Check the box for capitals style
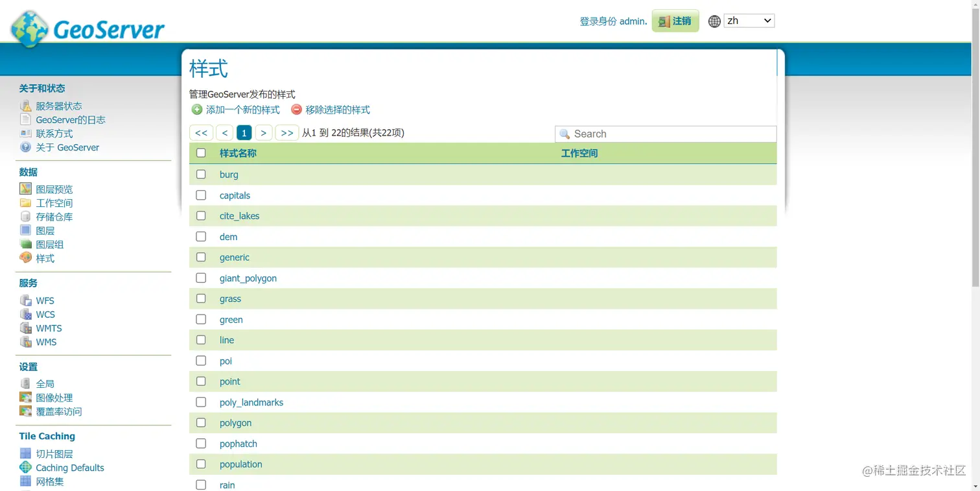The width and height of the screenshot is (980, 491). pos(201,195)
